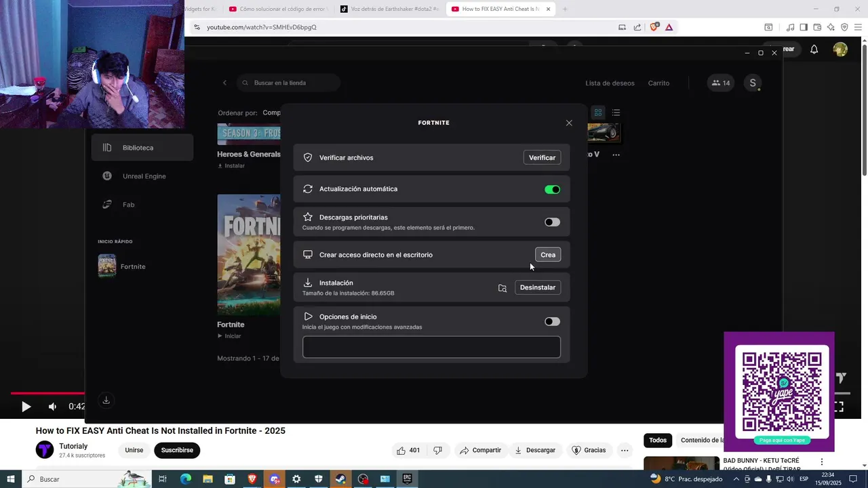
Task: Create desktop shortcut with Crea button
Action: 548,255
